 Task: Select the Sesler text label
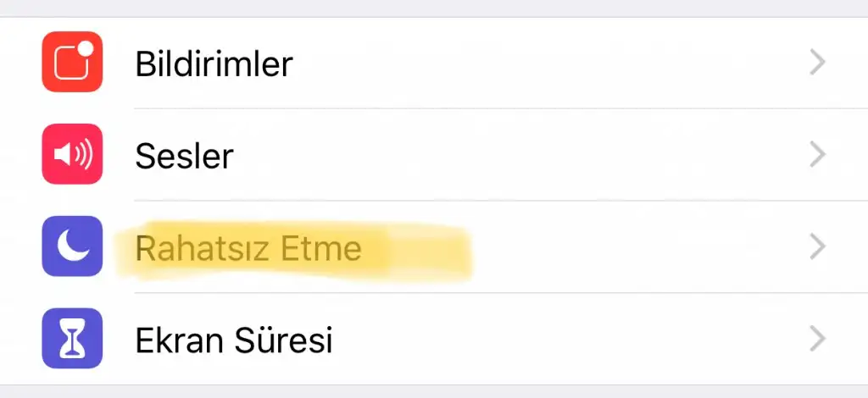pyautogui.click(x=184, y=155)
